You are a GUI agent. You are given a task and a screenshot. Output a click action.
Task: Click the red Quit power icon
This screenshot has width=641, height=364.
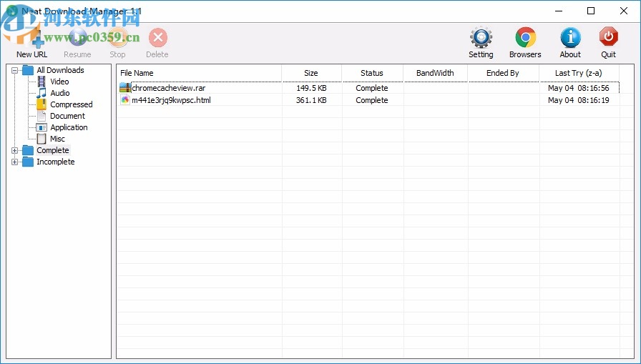[608, 38]
